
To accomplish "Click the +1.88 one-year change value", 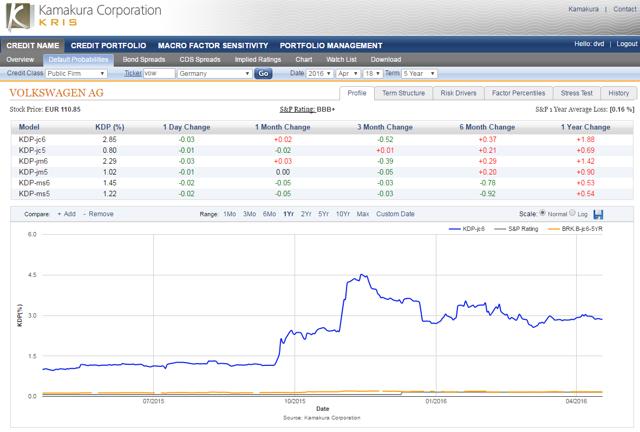I will point(585,140).
